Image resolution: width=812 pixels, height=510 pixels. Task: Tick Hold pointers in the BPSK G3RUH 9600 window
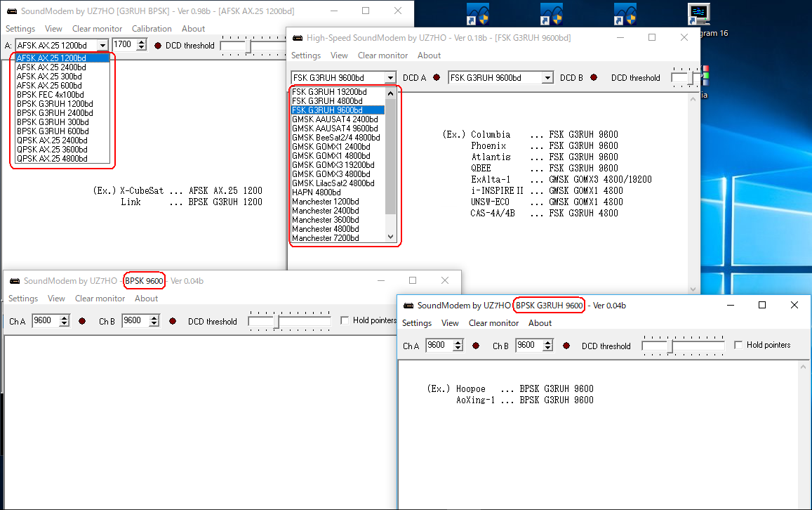click(x=738, y=345)
